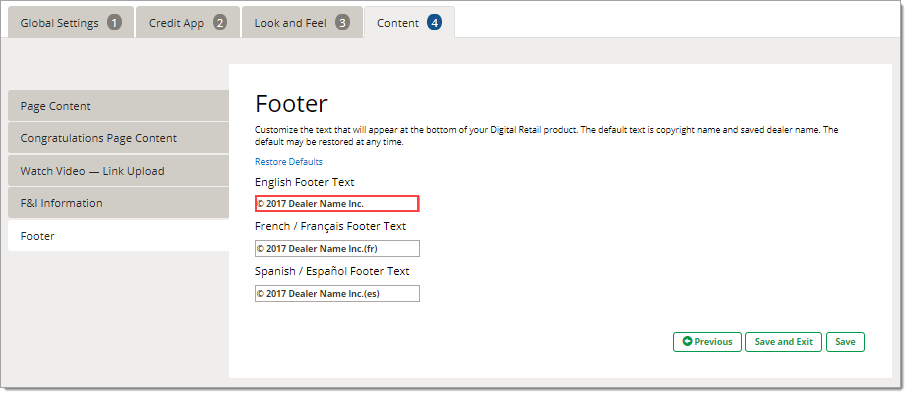The image size is (908, 395).
Task: Open the F&I Information section
Action: click(119, 203)
